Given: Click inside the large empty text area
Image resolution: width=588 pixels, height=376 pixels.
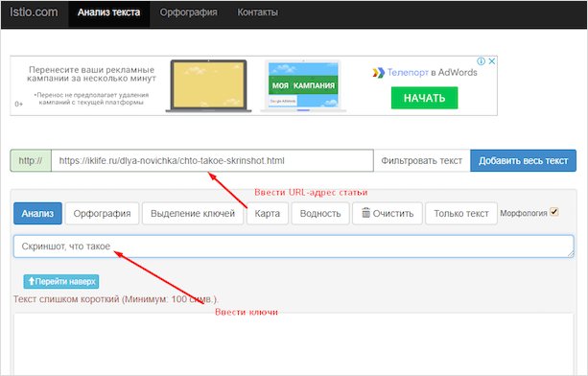Looking at the screenshot, I should point(294,344).
